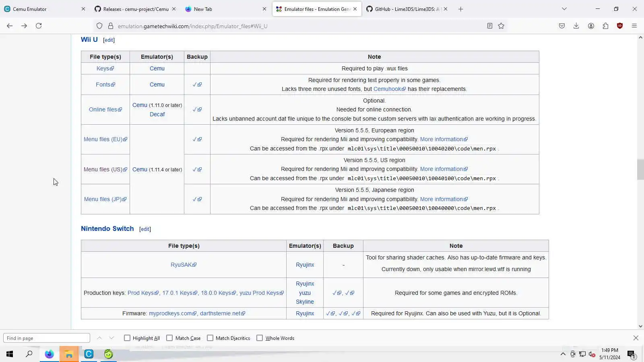Find previous match arrow
Viewport: 644px width, 362px height.
pyautogui.click(x=99, y=338)
